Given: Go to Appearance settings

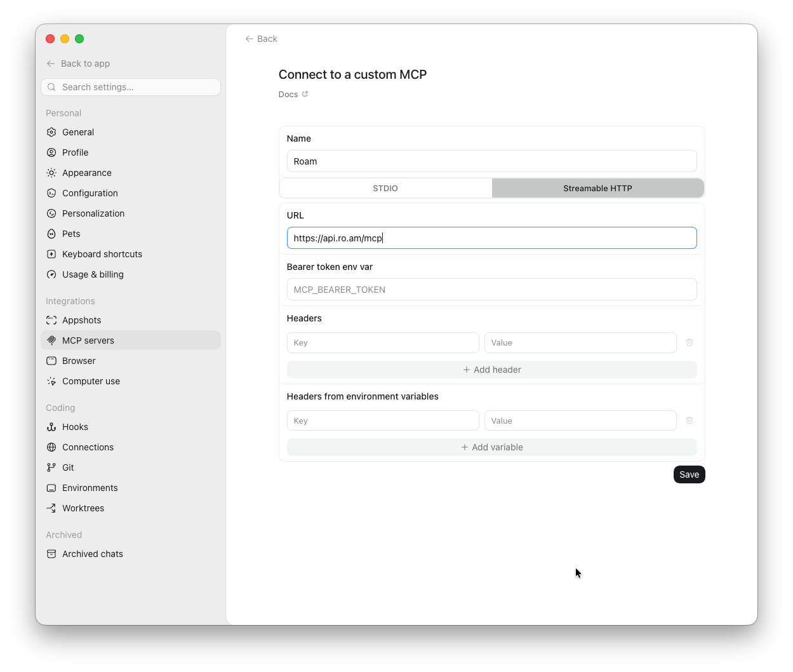Looking at the screenshot, I should pos(131,173).
